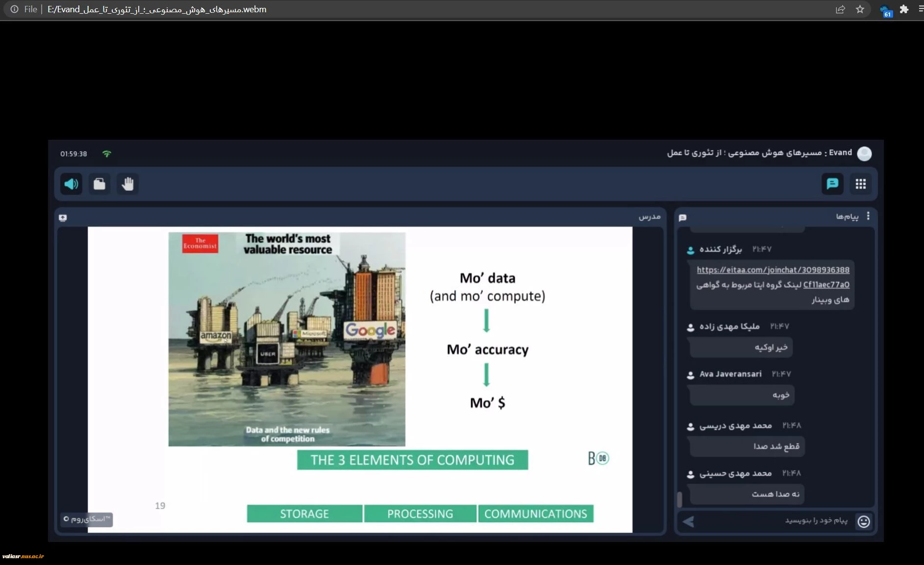Click message 'نه صدا هست'
Image resolution: width=924 pixels, height=565 pixels.
(x=747, y=494)
